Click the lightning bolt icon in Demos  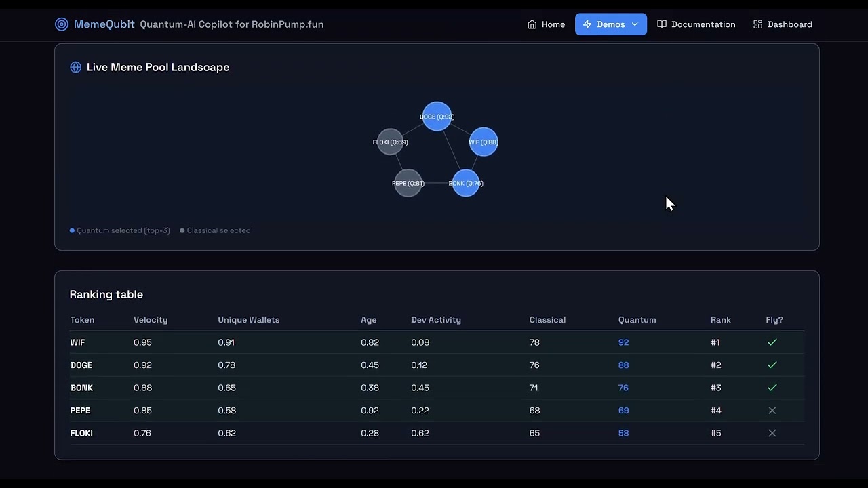[587, 24]
